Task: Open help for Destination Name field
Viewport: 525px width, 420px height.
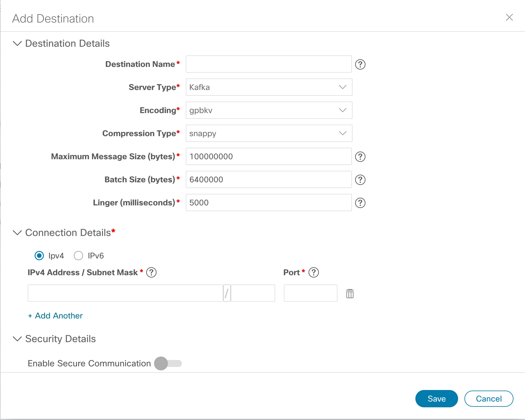Action: [x=360, y=64]
